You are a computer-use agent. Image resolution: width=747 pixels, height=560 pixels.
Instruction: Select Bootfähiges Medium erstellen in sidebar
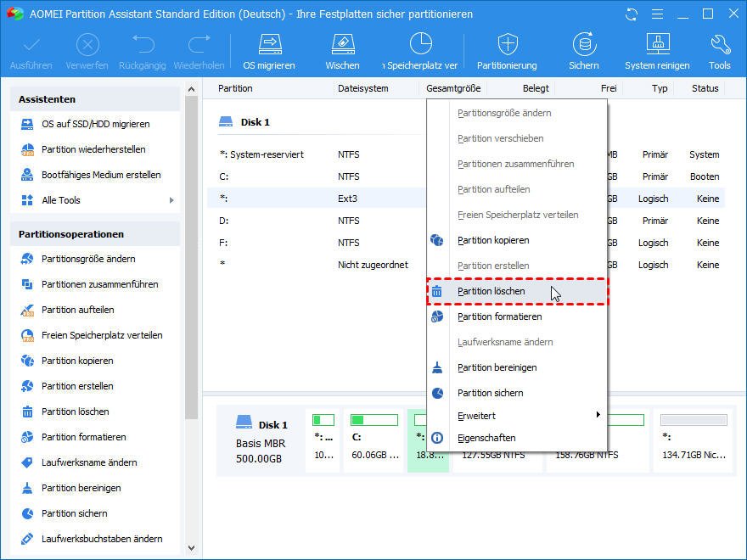(x=101, y=176)
